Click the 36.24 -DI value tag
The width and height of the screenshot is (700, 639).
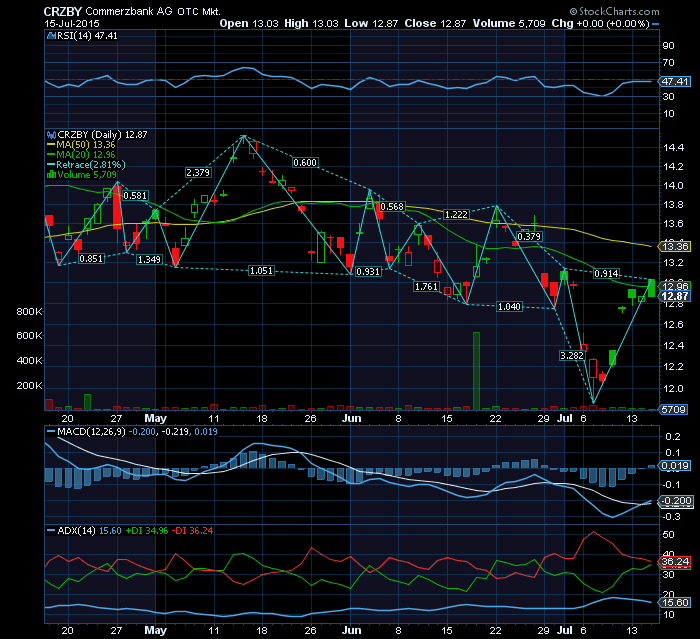point(675,562)
